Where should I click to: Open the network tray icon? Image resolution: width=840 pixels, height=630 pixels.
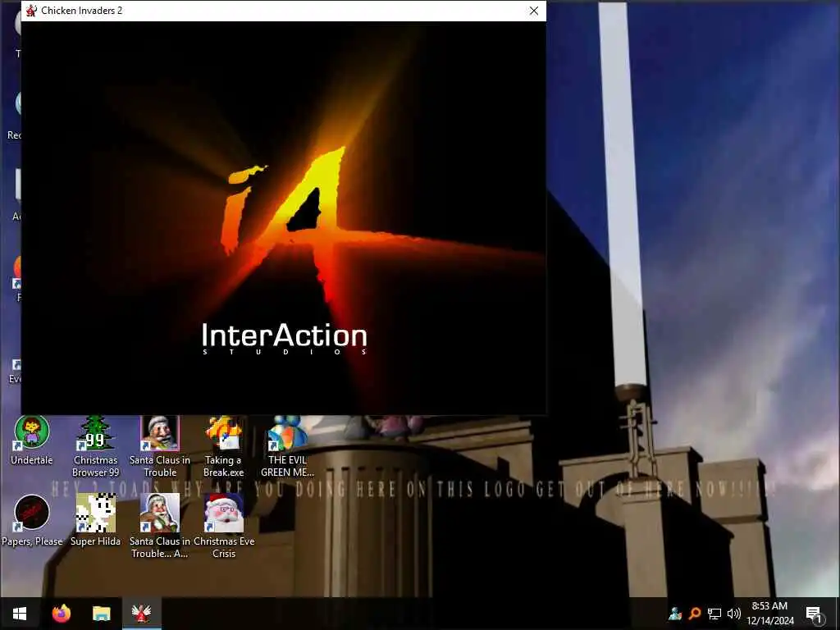(x=714, y=614)
